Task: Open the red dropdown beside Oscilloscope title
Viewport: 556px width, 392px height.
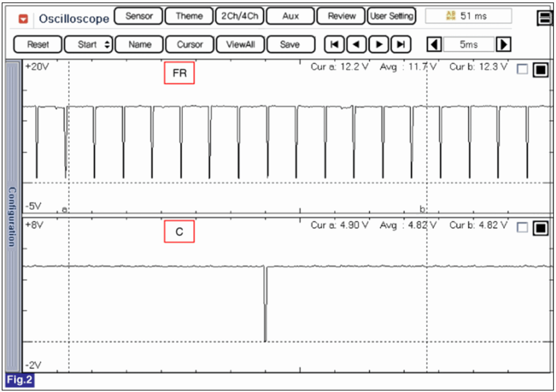Action: click(23, 19)
